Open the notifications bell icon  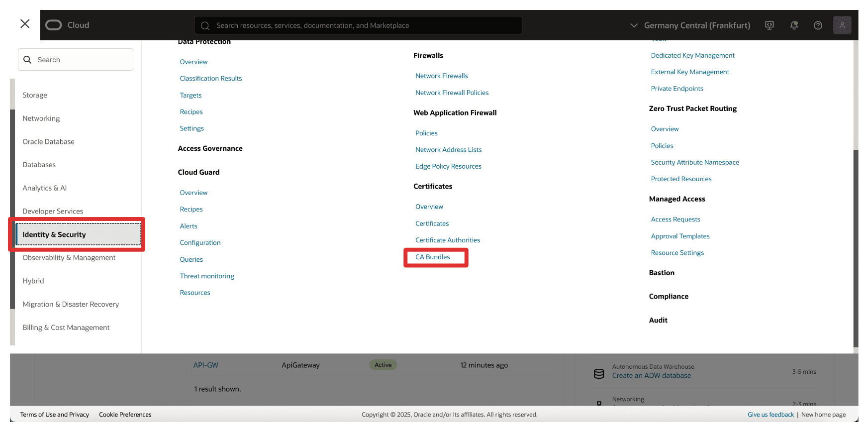click(x=794, y=25)
